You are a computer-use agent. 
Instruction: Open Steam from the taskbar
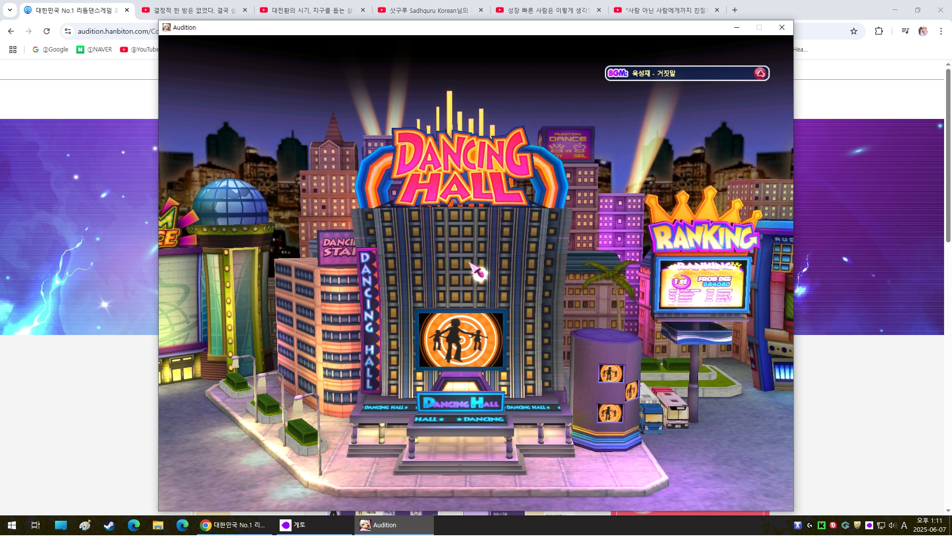pyautogui.click(x=109, y=525)
